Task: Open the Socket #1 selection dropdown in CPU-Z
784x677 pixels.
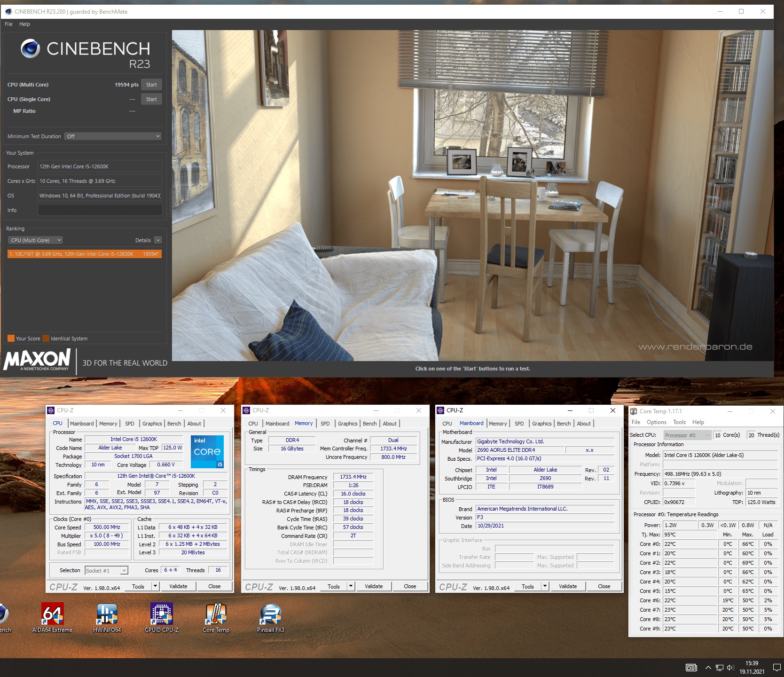Action: pyautogui.click(x=106, y=571)
